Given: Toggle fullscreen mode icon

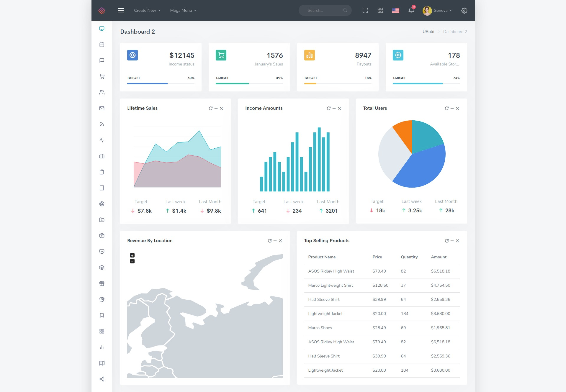Looking at the screenshot, I should tap(365, 10).
